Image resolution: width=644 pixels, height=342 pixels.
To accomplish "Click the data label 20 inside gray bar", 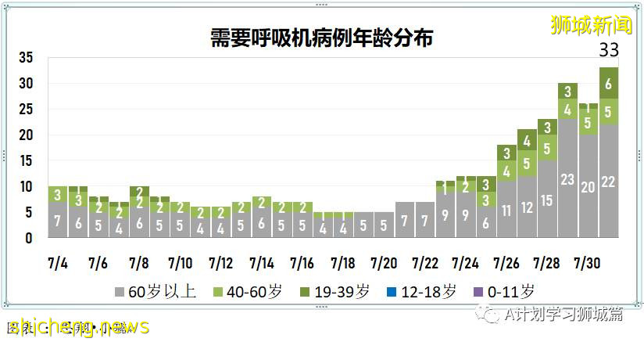I will pos(588,188).
